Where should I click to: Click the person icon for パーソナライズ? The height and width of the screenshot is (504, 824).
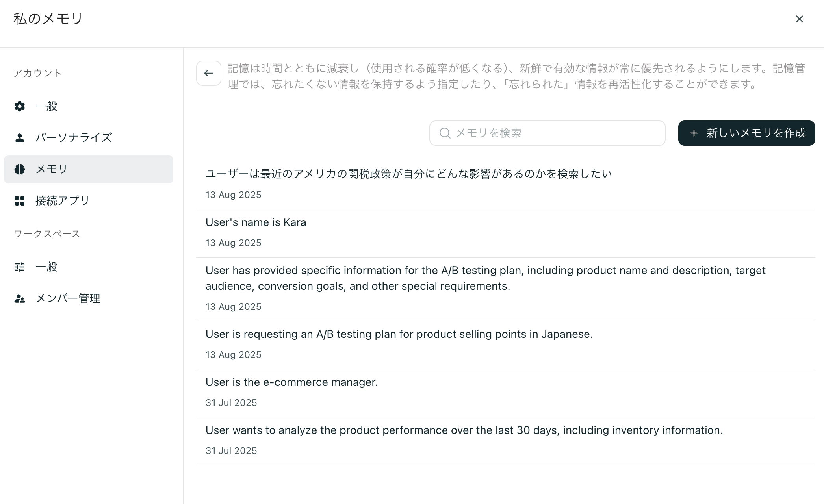pyautogui.click(x=20, y=138)
